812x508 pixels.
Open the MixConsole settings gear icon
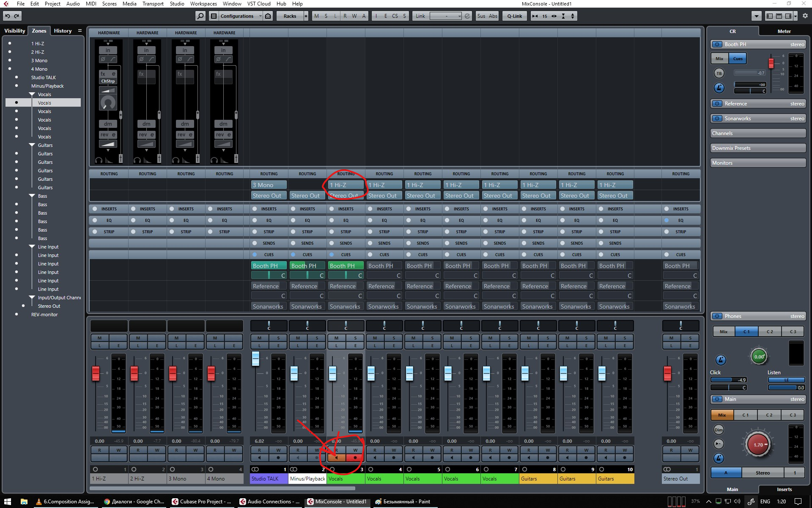pyautogui.click(x=805, y=16)
